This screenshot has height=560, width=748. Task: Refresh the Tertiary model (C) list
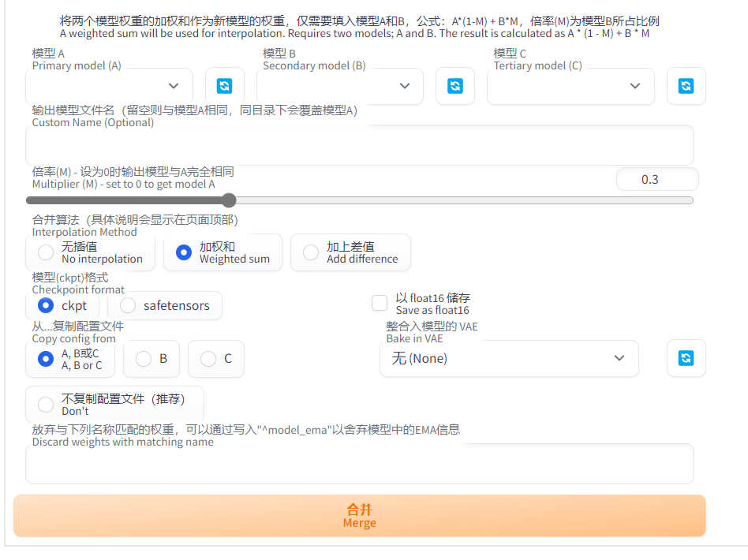point(686,86)
